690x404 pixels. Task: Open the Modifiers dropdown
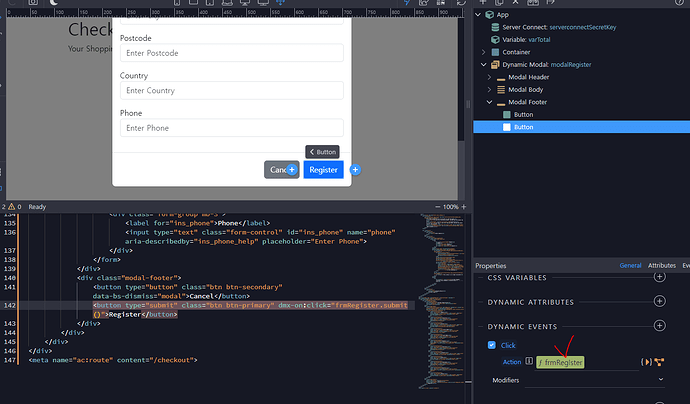click(660, 380)
